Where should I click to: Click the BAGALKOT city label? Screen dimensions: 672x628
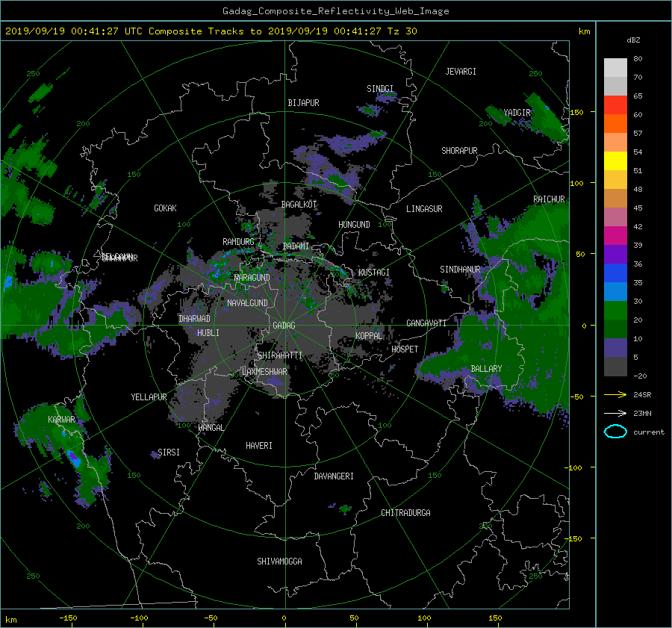coord(299,205)
